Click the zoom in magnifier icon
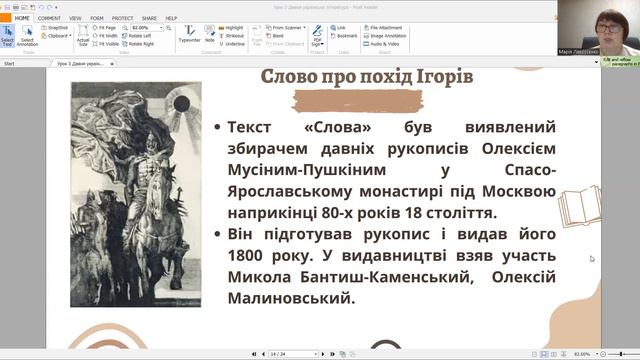 click(168, 28)
